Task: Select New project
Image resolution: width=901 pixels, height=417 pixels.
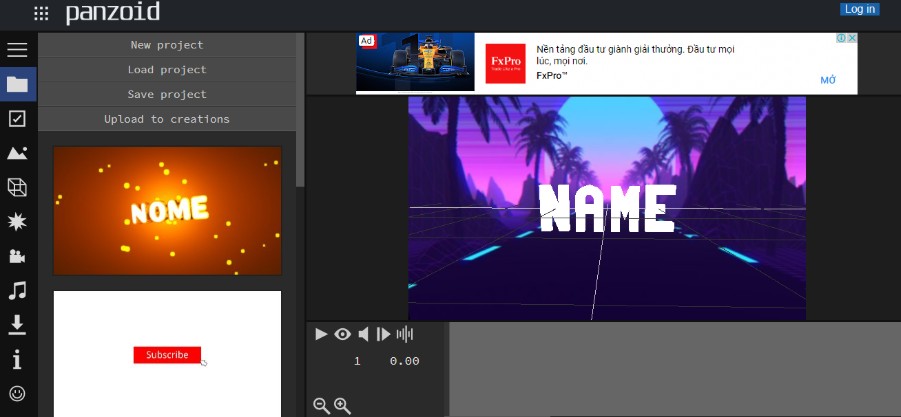Action: [167, 45]
